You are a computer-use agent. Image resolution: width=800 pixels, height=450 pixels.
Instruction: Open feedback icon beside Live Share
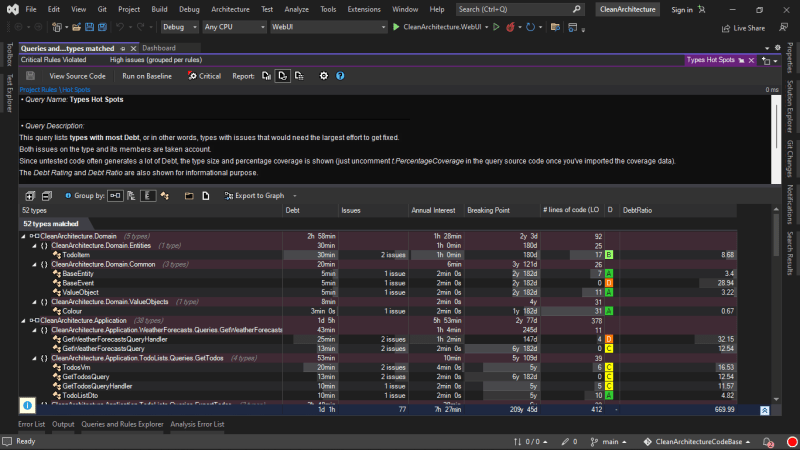(x=784, y=28)
